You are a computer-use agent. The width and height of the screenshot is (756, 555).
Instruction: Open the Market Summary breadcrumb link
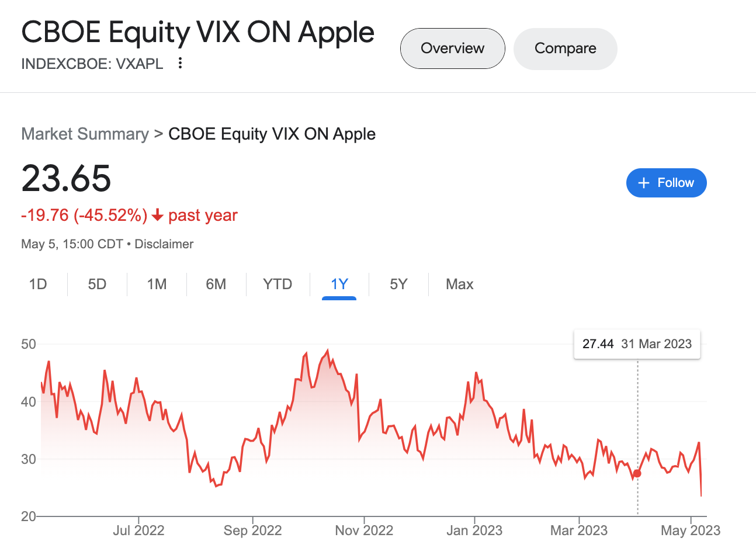click(x=85, y=134)
